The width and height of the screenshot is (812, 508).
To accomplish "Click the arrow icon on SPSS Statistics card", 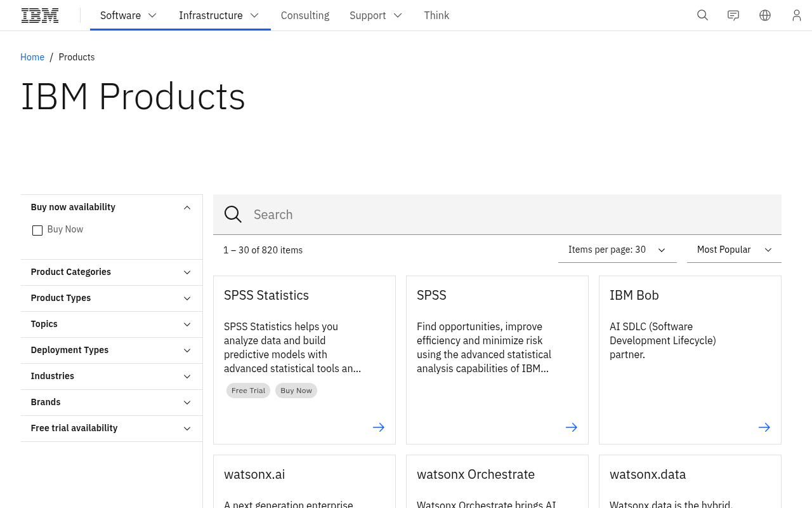I will pyautogui.click(x=379, y=427).
